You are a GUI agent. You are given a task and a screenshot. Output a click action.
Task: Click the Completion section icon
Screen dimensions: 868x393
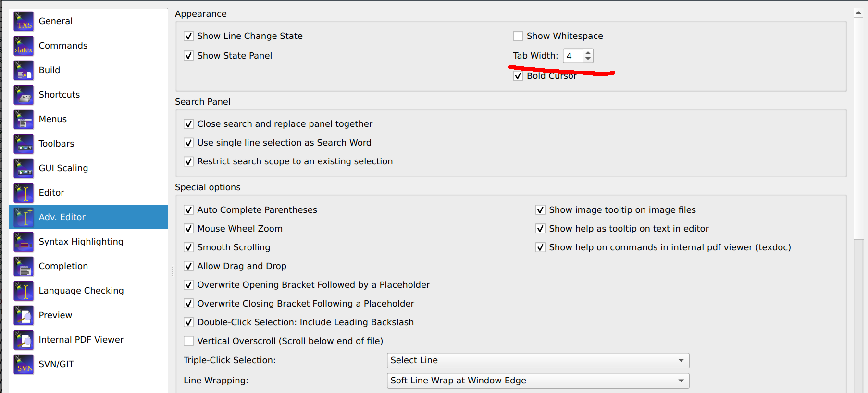pos(24,266)
